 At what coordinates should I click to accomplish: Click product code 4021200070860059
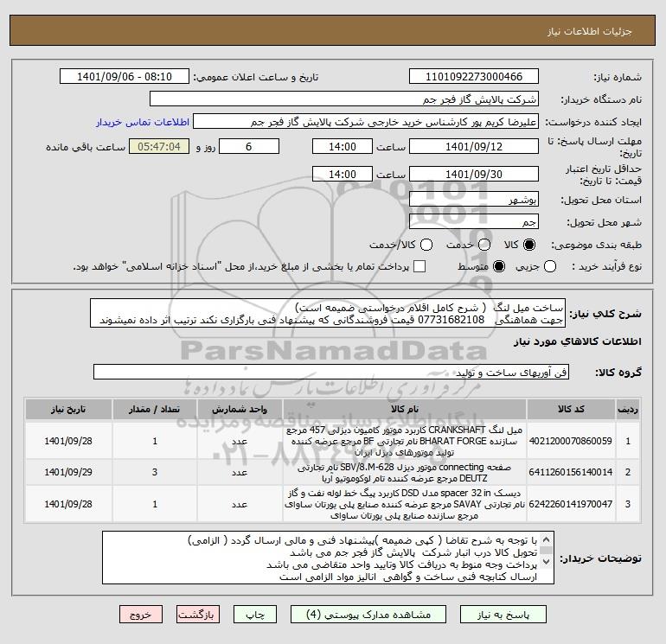(571, 441)
